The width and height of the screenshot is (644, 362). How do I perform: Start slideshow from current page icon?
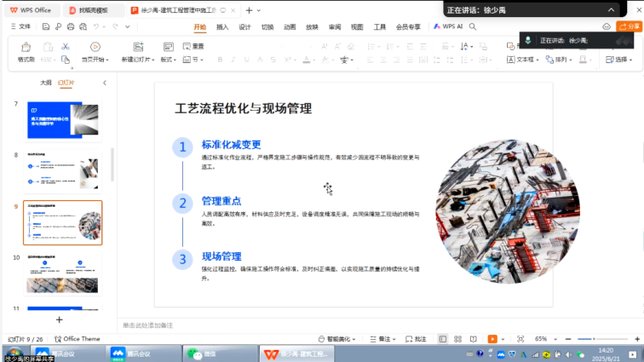pos(95,47)
